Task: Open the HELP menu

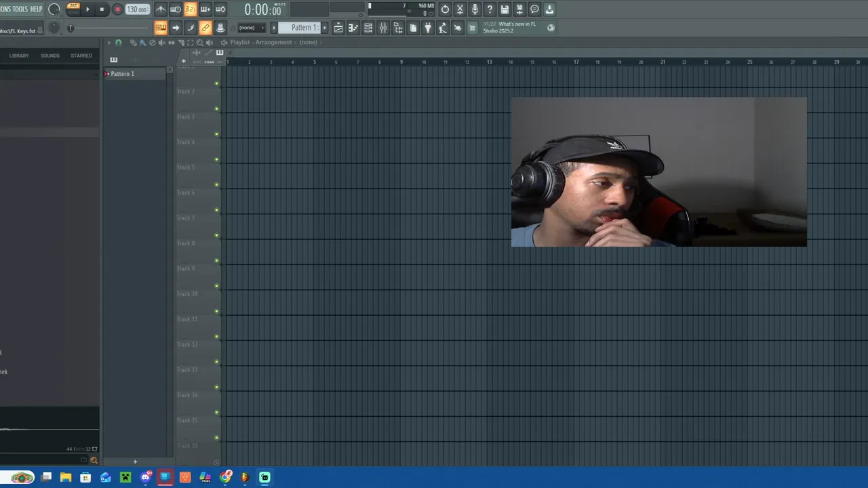Action: click(36, 9)
